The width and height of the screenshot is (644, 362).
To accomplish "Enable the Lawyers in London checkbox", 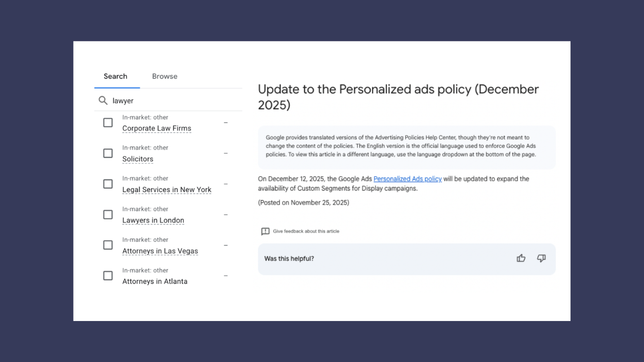I will coord(108,214).
